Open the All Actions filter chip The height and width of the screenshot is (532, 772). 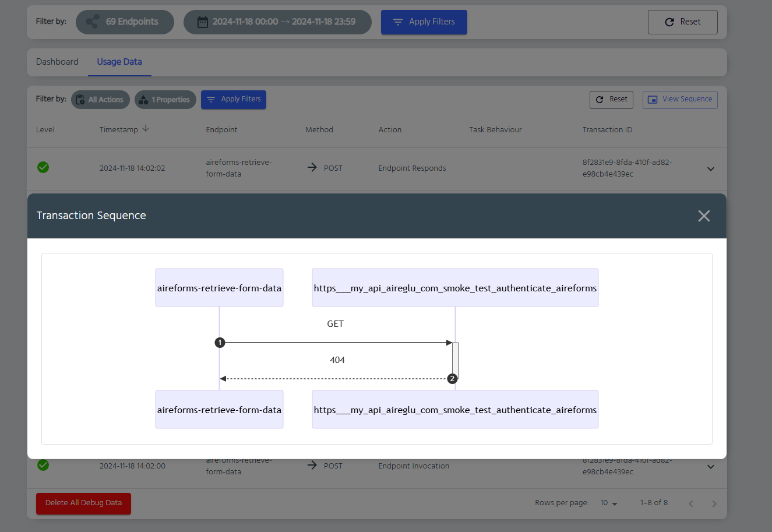[x=100, y=100]
